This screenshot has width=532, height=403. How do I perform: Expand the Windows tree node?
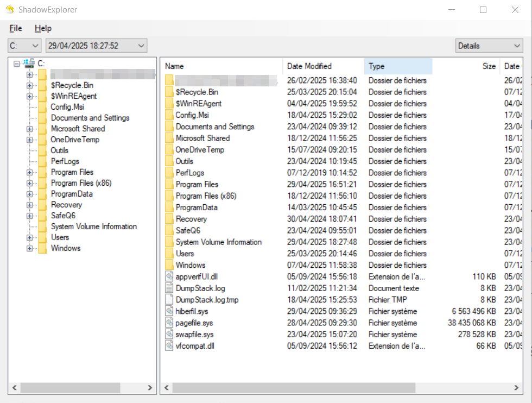[x=29, y=248]
